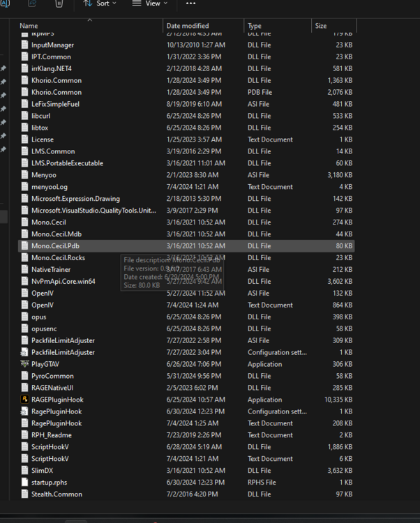Sort by the Date modified column header
Screen dimensions: 420x523
tap(188, 26)
